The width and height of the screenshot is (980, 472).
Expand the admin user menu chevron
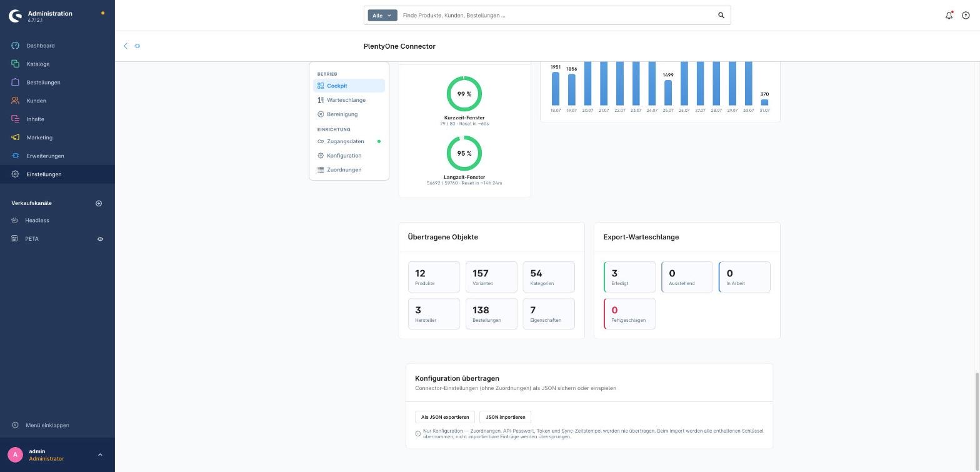coord(100,454)
